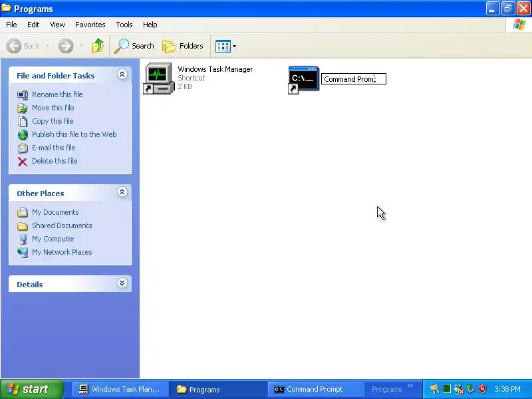
Task: Click Rename this file
Action: (57, 94)
